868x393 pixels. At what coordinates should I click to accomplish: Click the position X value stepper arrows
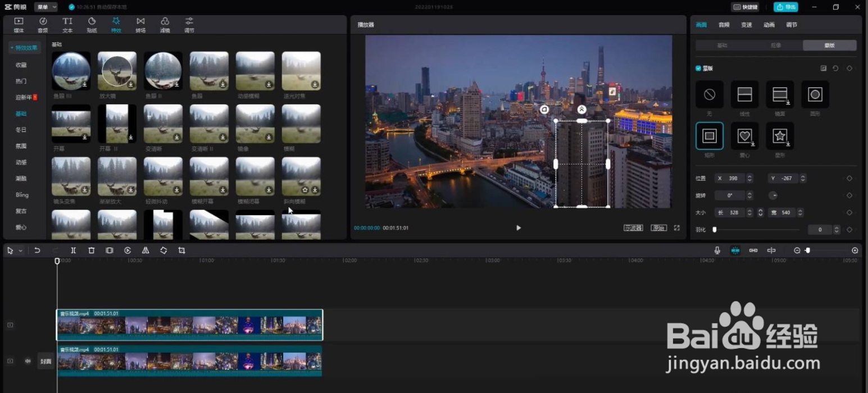tap(749, 179)
